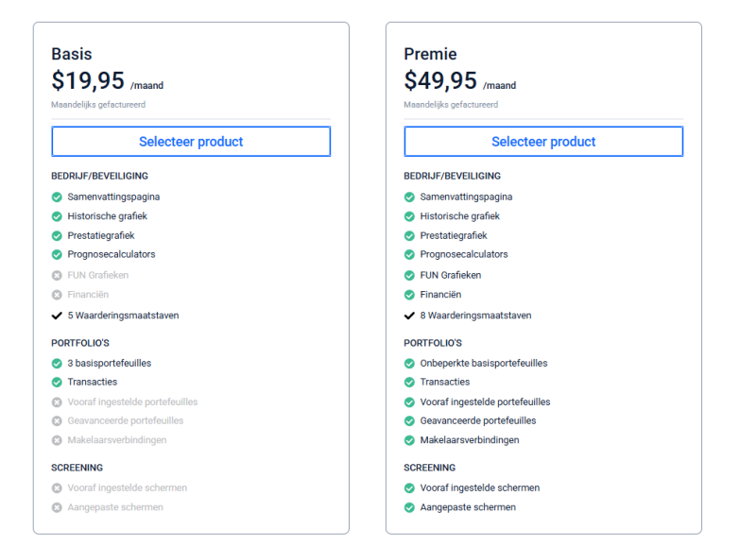Click grey X icon beside Basis Financiën

point(57,295)
